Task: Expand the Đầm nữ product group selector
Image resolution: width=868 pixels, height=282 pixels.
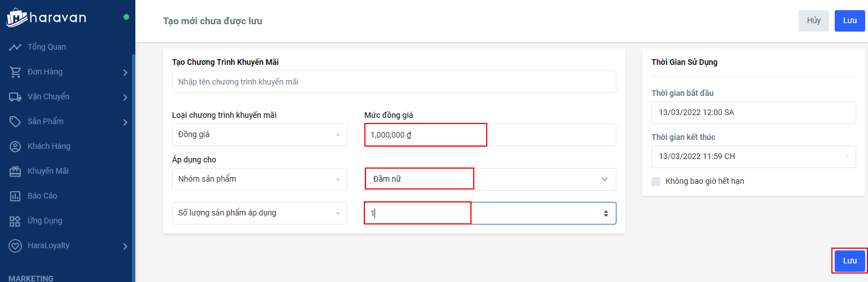Action: [x=604, y=179]
